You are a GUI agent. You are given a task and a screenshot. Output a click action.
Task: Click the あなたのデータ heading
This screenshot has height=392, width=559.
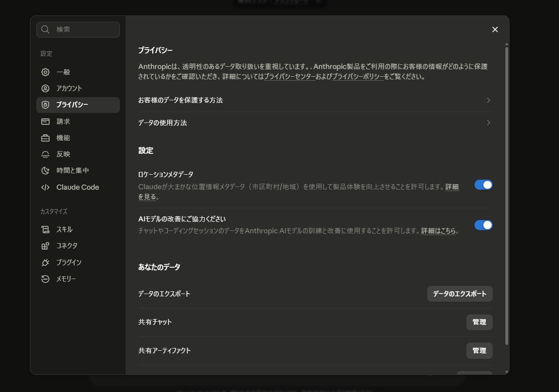point(159,267)
